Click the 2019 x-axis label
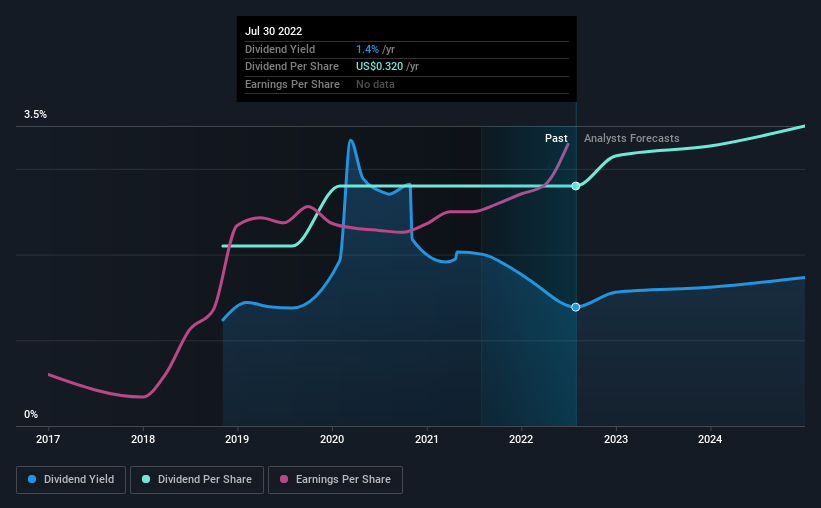The width and height of the screenshot is (821, 508). [x=237, y=439]
